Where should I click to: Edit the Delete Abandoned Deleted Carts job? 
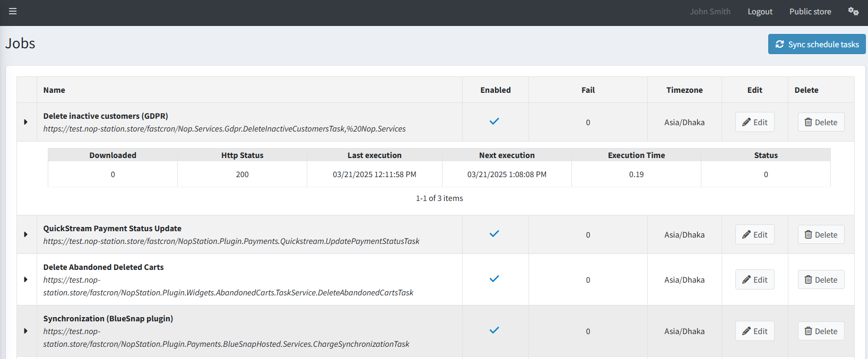click(x=755, y=279)
